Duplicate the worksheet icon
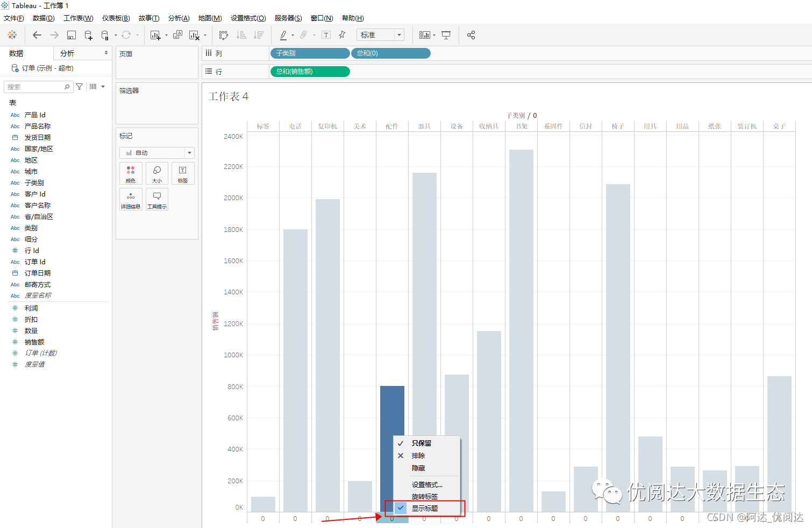The width and height of the screenshot is (812, 528). [178, 35]
